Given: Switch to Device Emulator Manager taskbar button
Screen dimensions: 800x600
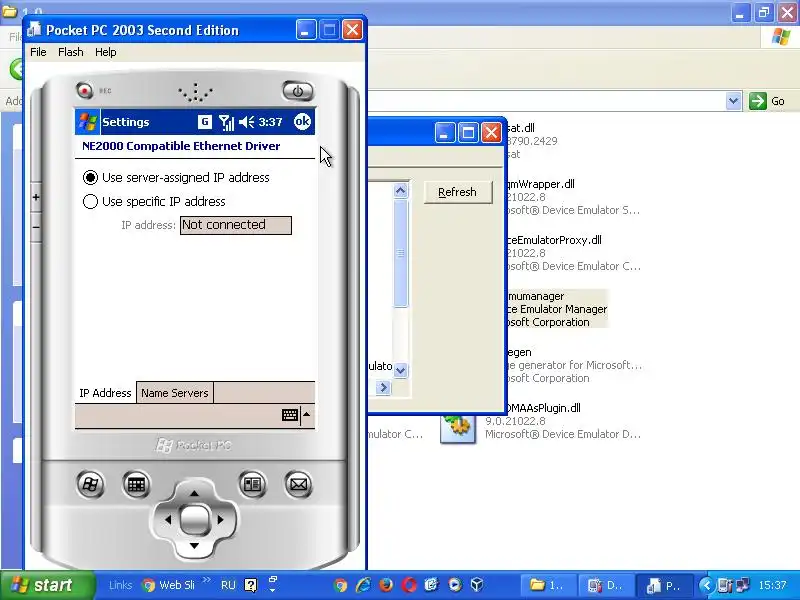Looking at the screenshot, I should (607, 585).
